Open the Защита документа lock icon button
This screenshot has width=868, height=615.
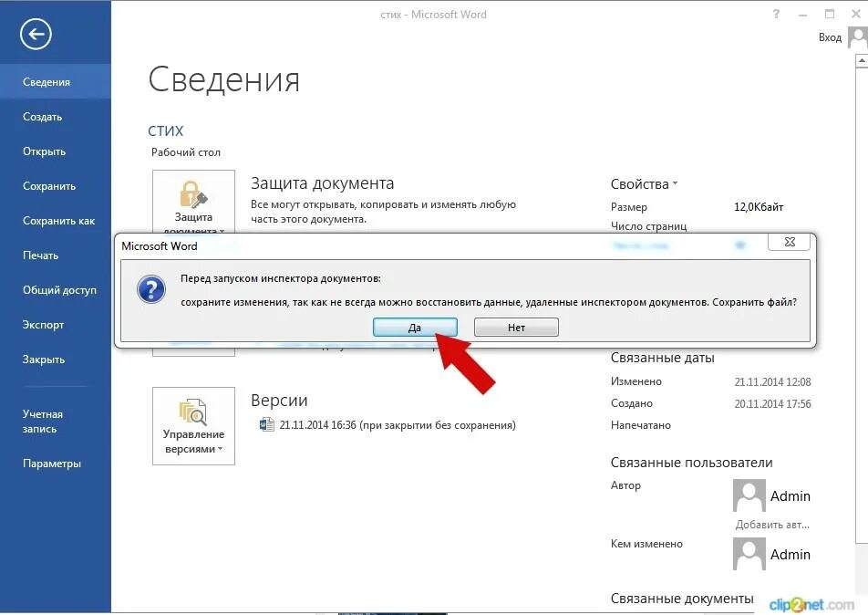click(x=193, y=203)
